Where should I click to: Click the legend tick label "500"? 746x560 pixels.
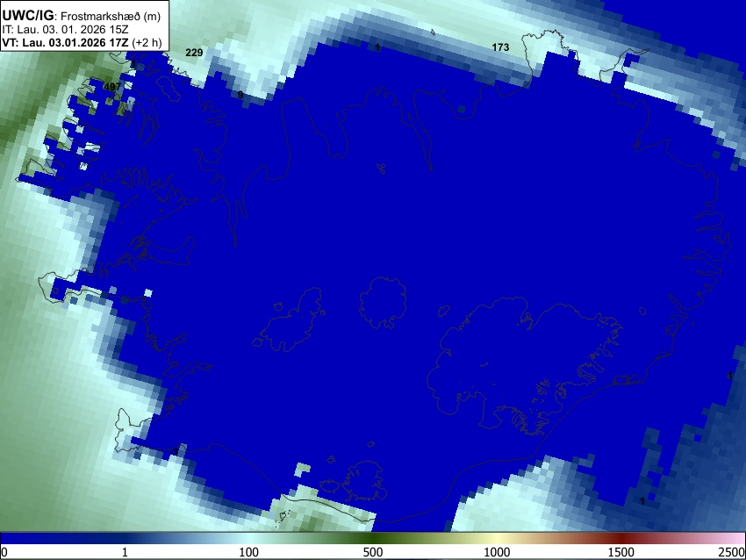click(x=372, y=552)
